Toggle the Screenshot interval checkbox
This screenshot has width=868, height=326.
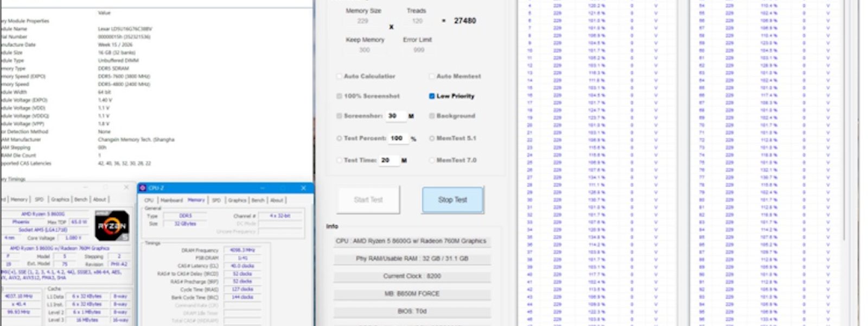(340, 116)
